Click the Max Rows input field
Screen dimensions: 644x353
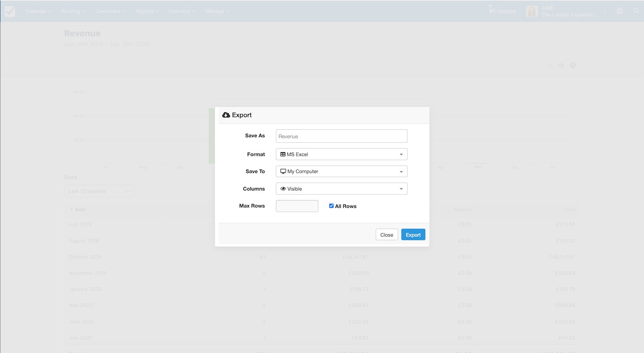pos(297,206)
